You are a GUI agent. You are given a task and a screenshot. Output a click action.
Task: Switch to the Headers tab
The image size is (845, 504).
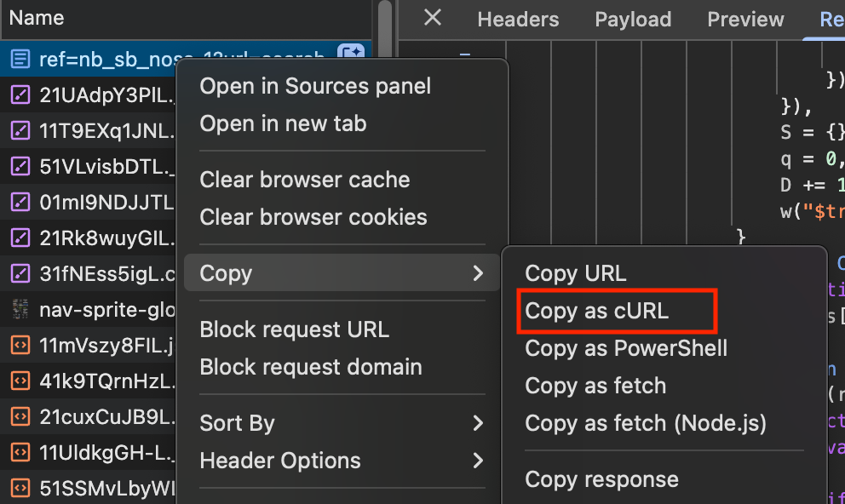click(x=518, y=20)
